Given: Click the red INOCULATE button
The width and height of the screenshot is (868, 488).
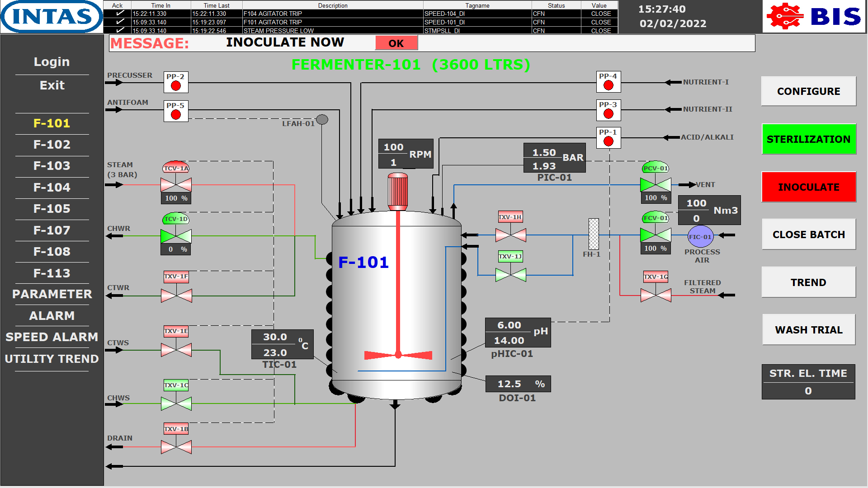Looking at the screenshot, I should tap(808, 187).
